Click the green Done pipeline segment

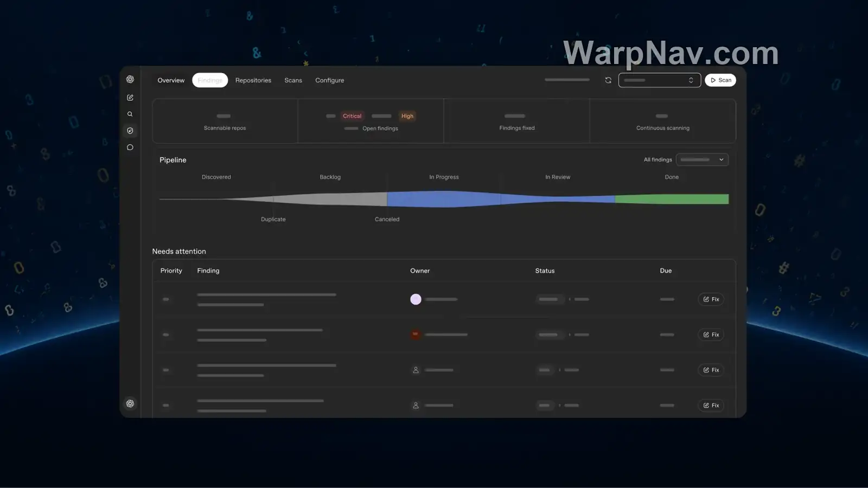[x=672, y=199]
